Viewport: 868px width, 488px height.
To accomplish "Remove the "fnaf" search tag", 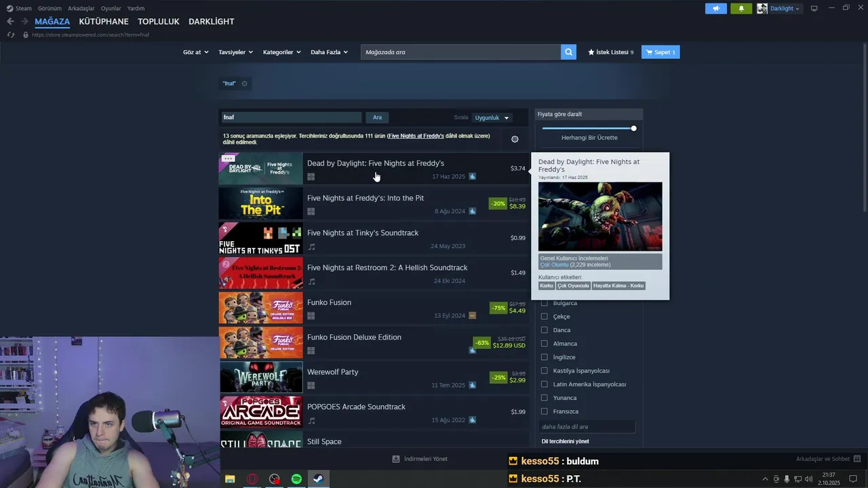I will click(245, 83).
